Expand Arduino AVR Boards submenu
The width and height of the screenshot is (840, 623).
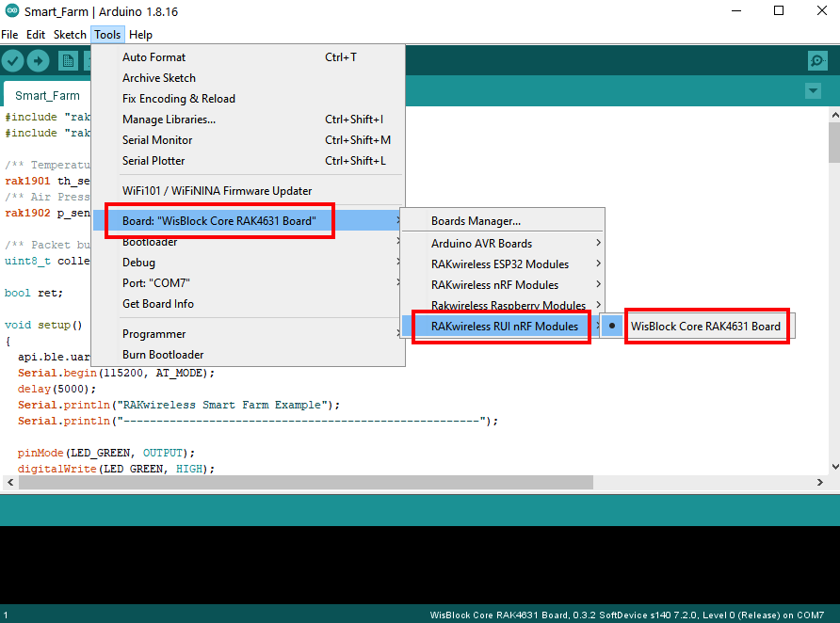[503, 243]
